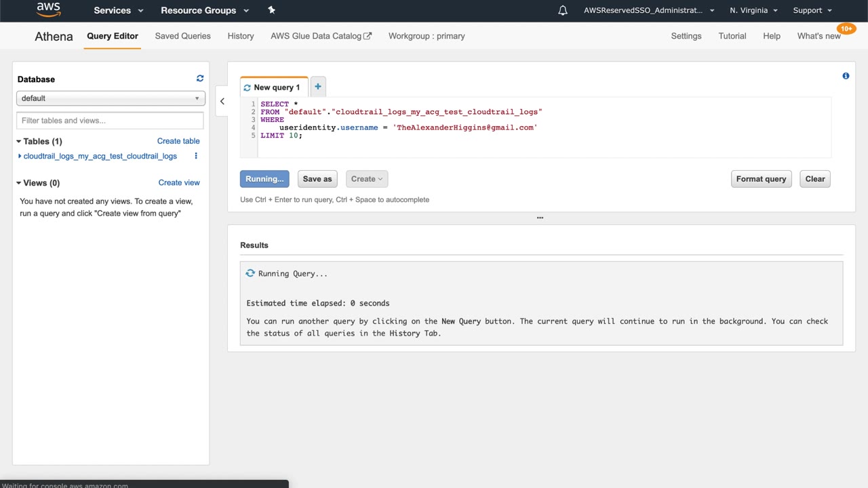Add a new query tab with plus
The image size is (868, 488).
pyautogui.click(x=317, y=87)
